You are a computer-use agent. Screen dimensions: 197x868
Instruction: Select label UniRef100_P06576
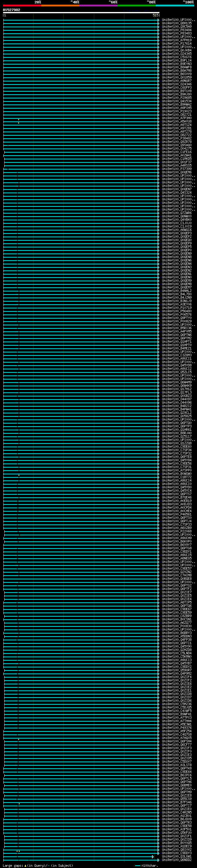[177, 314]
